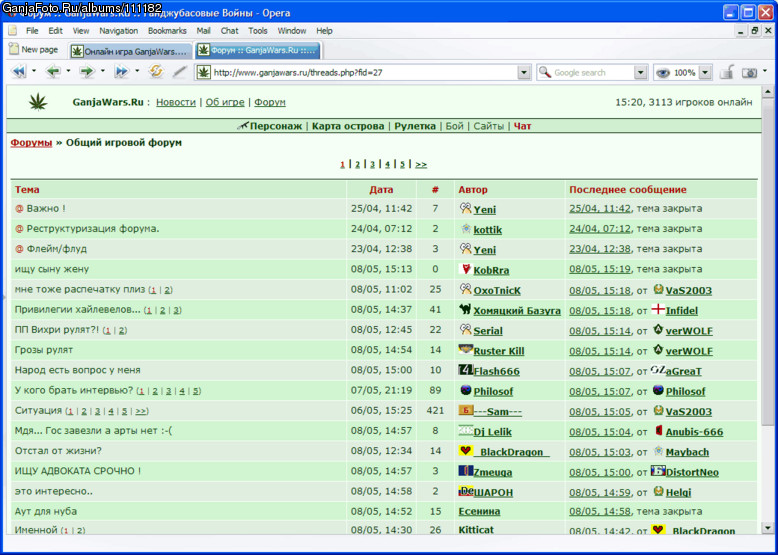Screen dimensions: 778x555
Task: Open the address bar URL history dropdown
Action: tap(524, 72)
